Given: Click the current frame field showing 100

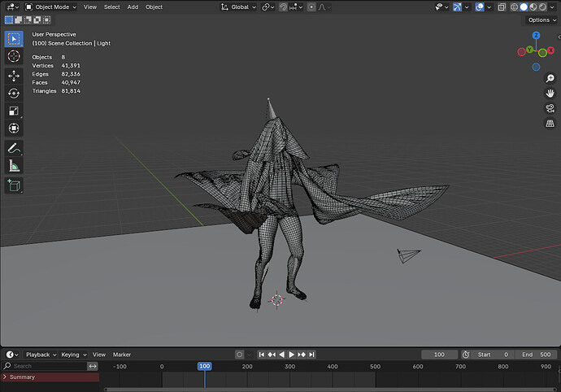Looking at the screenshot, I should [x=439, y=355].
